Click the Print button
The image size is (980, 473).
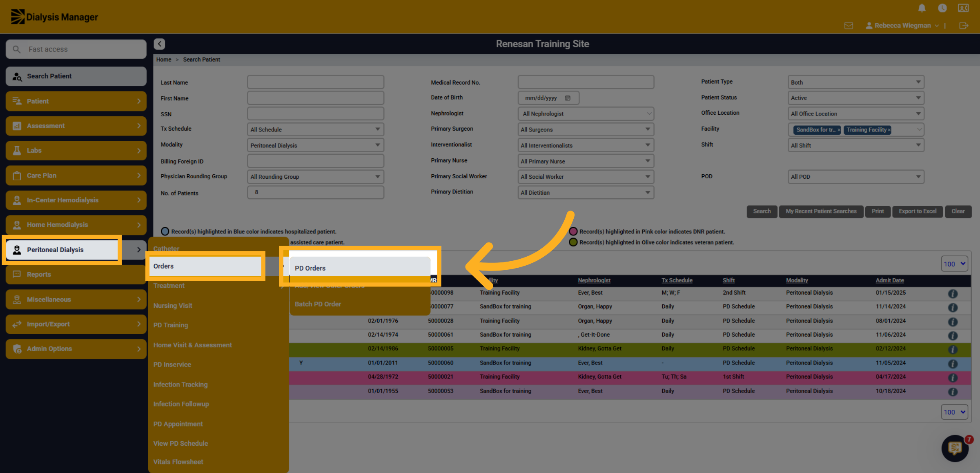(x=878, y=211)
